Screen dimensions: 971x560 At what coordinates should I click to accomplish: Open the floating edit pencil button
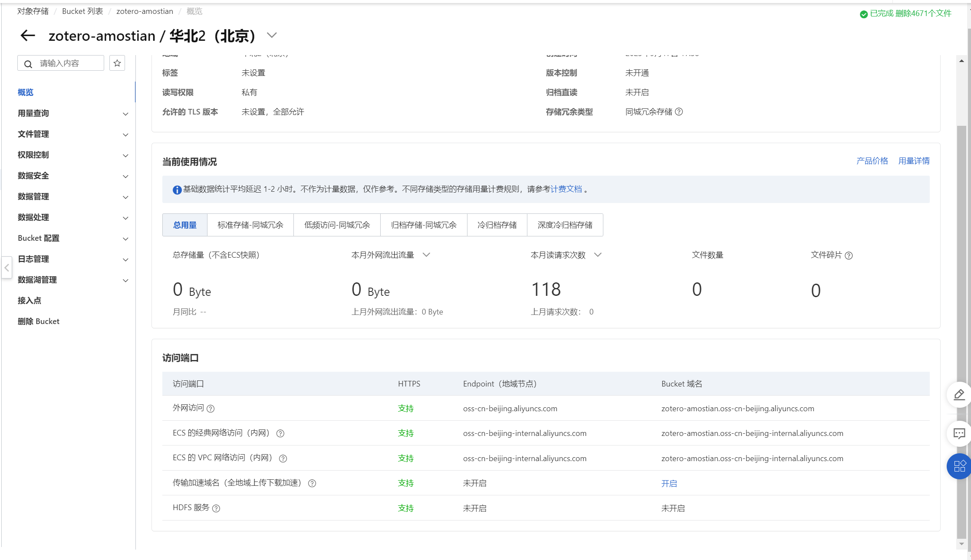coord(959,395)
